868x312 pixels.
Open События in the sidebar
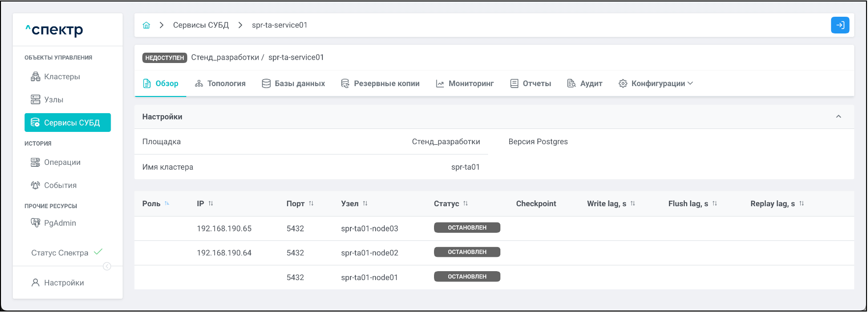pyautogui.click(x=60, y=186)
